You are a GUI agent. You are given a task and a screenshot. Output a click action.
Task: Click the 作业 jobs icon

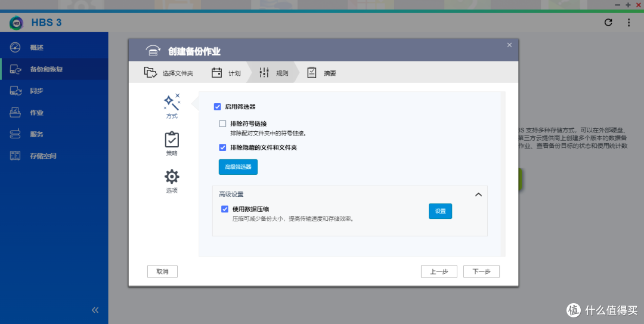pos(15,112)
